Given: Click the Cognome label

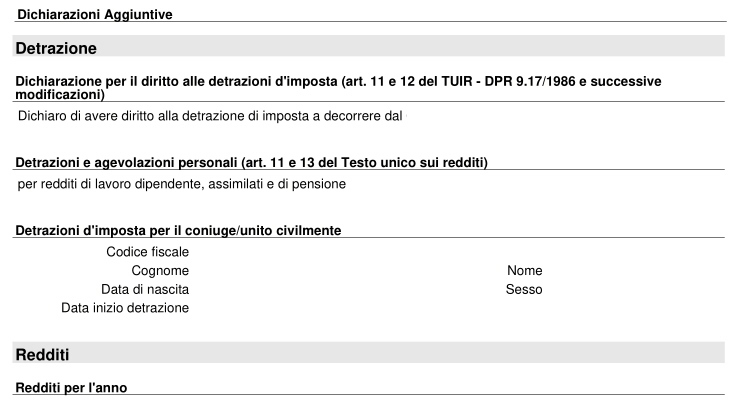Looking at the screenshot, I should [x=160, y=271].
